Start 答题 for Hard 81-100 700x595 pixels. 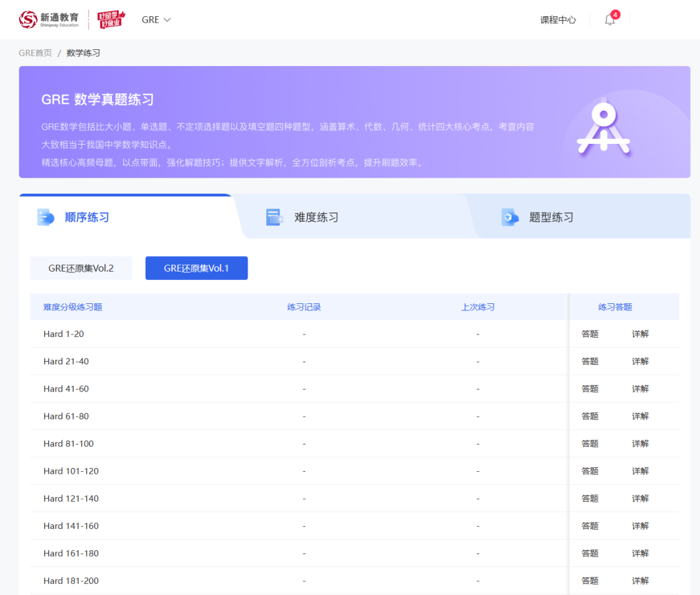[x=590, y=444]
